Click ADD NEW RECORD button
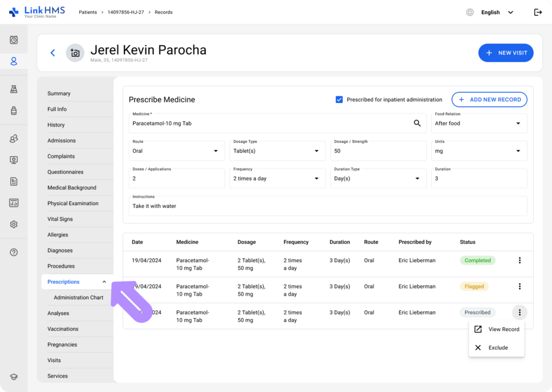The width and height of the screenshot is (552, 392). click(489, 100)
